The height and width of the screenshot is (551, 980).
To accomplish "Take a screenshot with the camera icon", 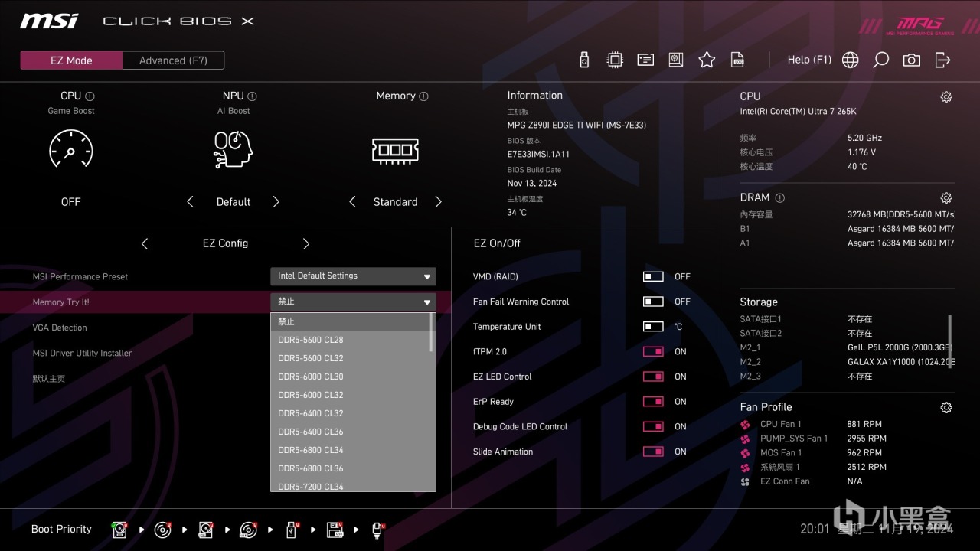I will coord(911,60).
